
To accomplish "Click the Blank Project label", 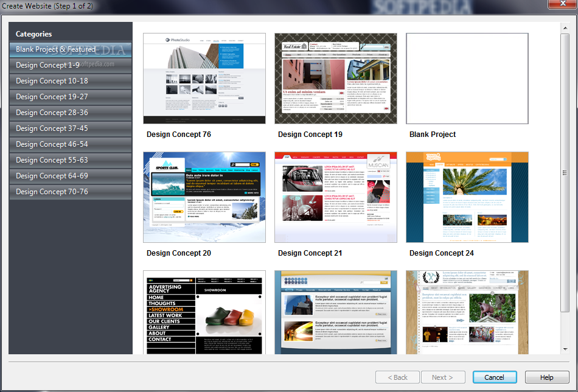I will pyautogui.click(x=433, y=135).
